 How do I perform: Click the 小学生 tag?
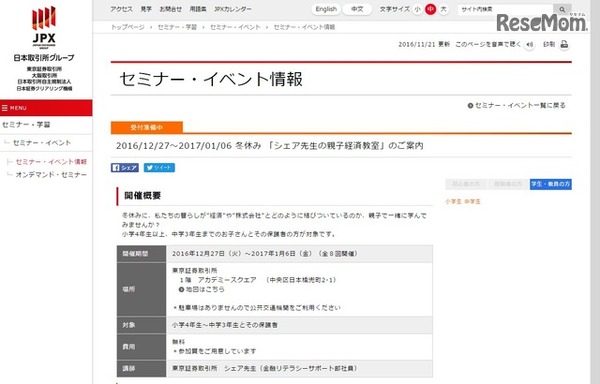click(453, 202)
